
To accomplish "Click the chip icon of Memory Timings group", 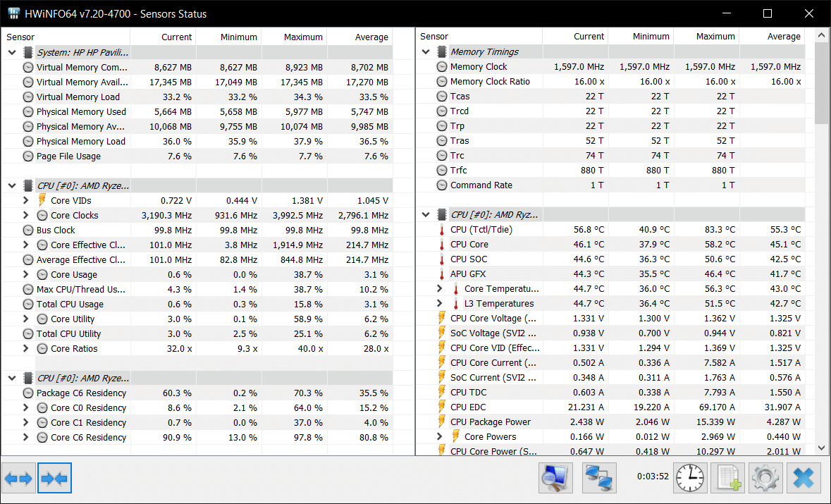I will 441,51.
